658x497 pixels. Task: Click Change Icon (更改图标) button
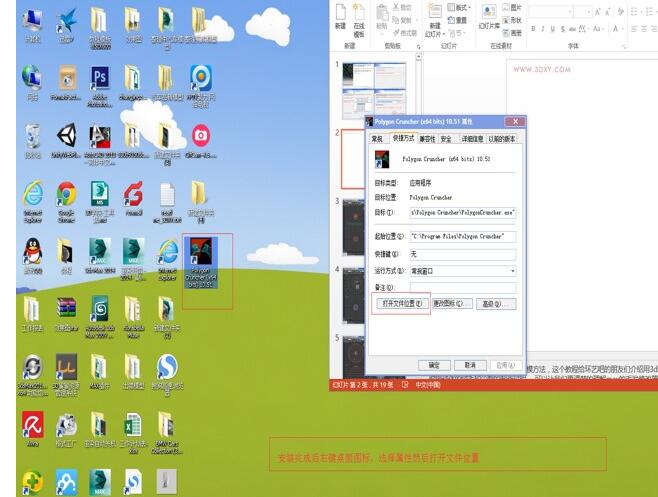[x=452, y=303]
